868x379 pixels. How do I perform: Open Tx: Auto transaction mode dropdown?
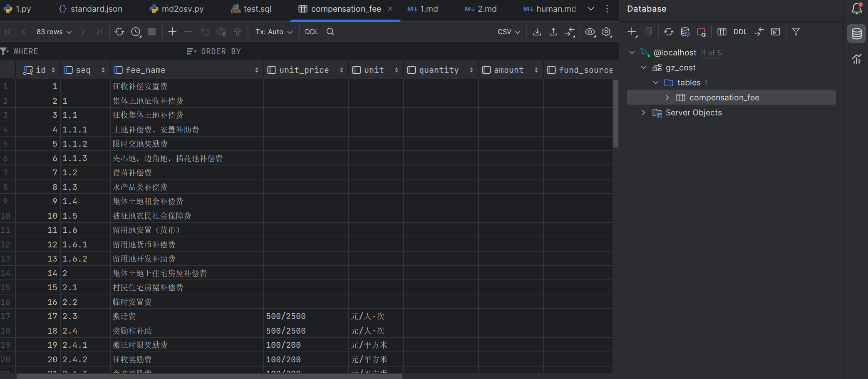coord(274,32)
